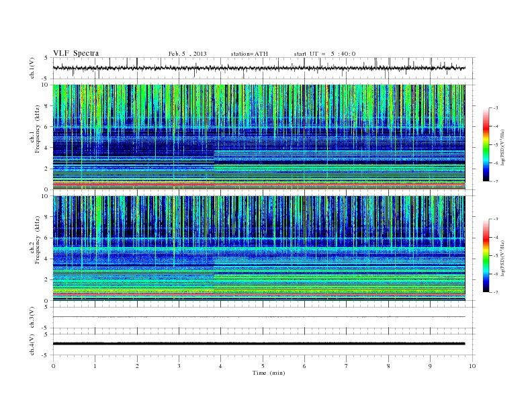Screen dimensions: 532x411
Task: Click the ch.3 voltage trace line
Action: 259,317
